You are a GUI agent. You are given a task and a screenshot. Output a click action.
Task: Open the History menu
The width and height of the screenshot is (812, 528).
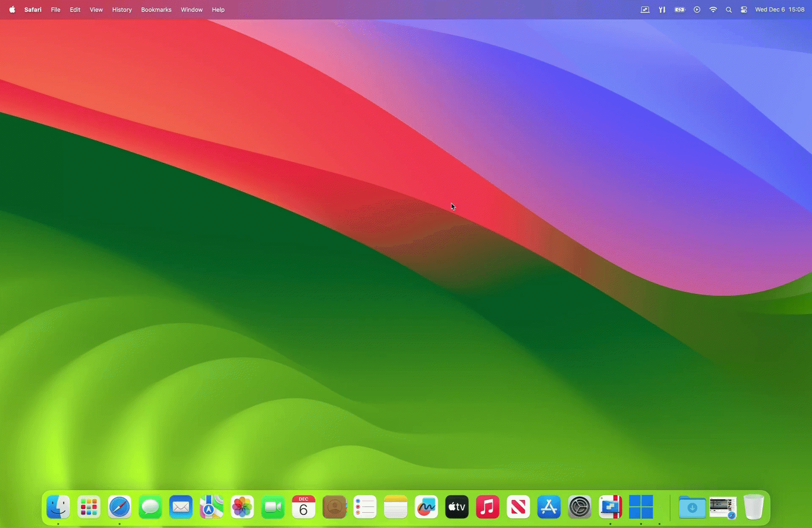click(122, 10)
